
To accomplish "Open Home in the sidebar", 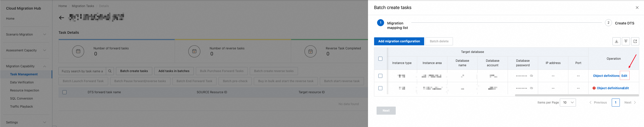I will pyautogui.click(x=10, y=19).
